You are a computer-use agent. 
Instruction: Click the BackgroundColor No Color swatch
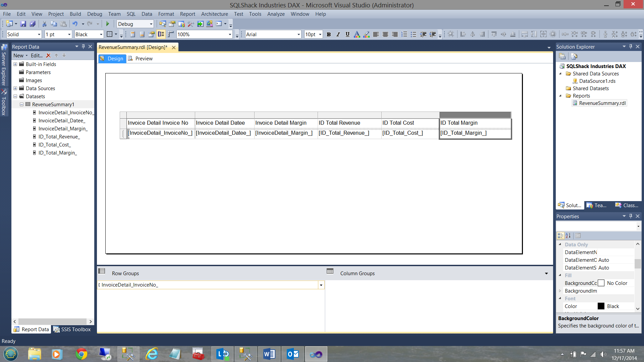(x=601, y=283)
